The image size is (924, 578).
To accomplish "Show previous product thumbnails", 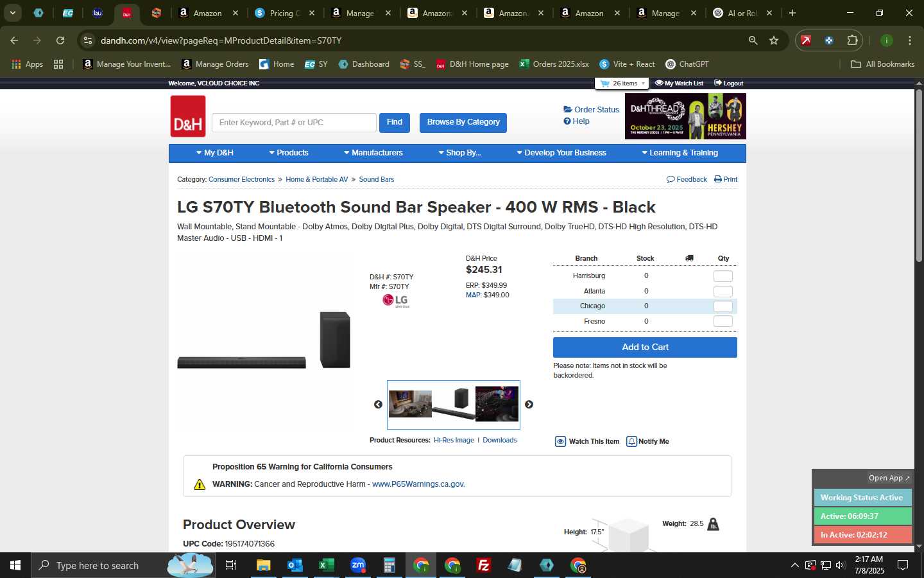I will [378, 405].
